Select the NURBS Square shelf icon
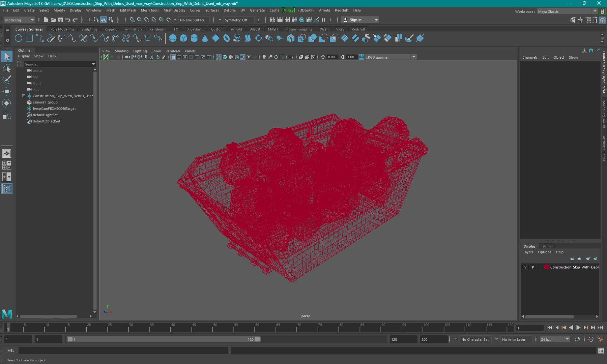 pos(29,38)
